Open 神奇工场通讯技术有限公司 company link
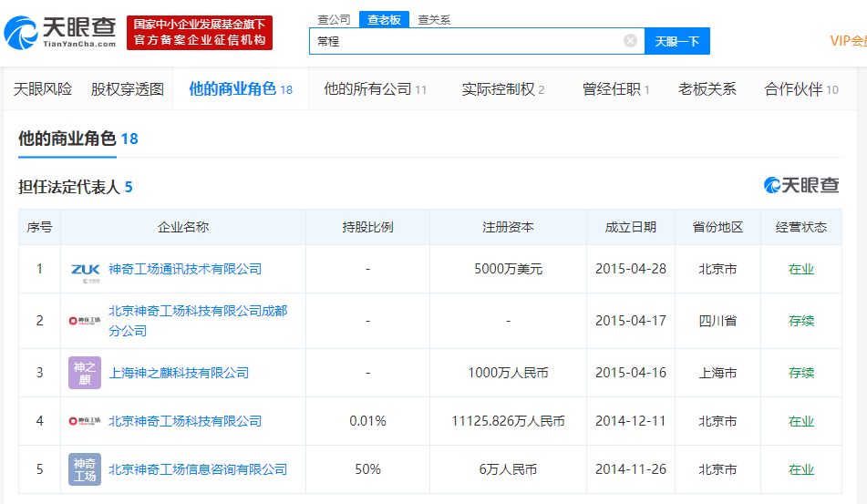Screen dimensions: 867x504 (x=185, y=269)
